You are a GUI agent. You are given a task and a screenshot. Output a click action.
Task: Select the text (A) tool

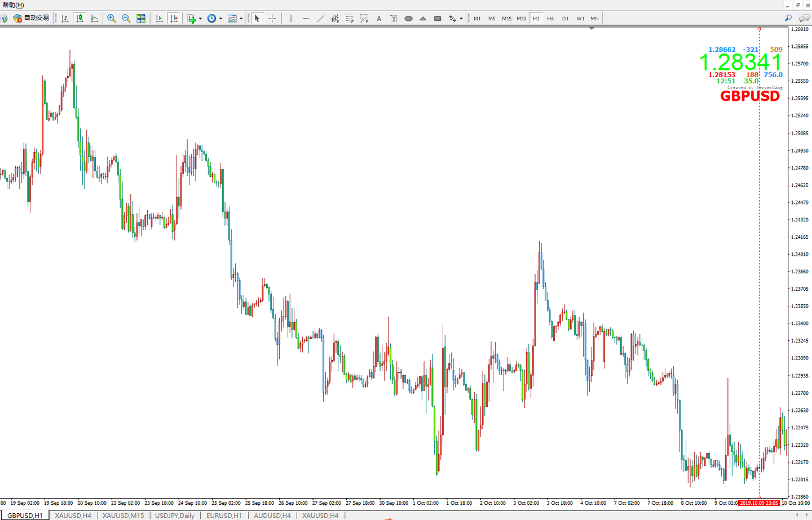click(x=379, y=18)
